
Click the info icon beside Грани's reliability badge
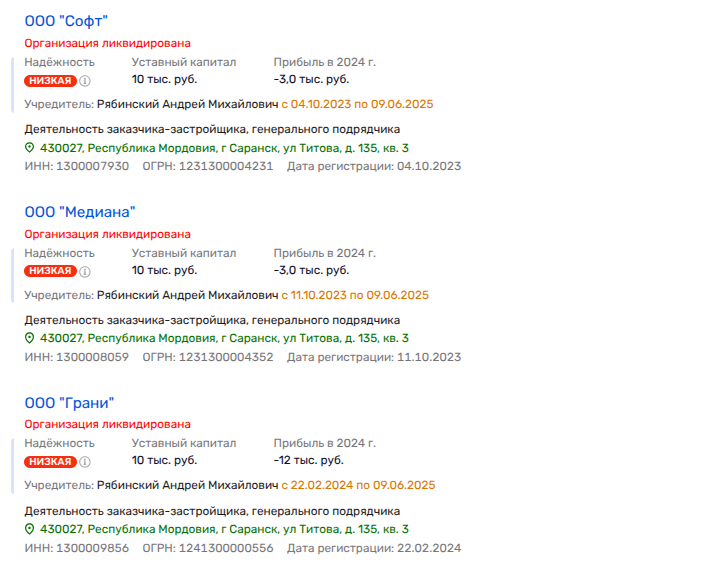coord(85,462)
